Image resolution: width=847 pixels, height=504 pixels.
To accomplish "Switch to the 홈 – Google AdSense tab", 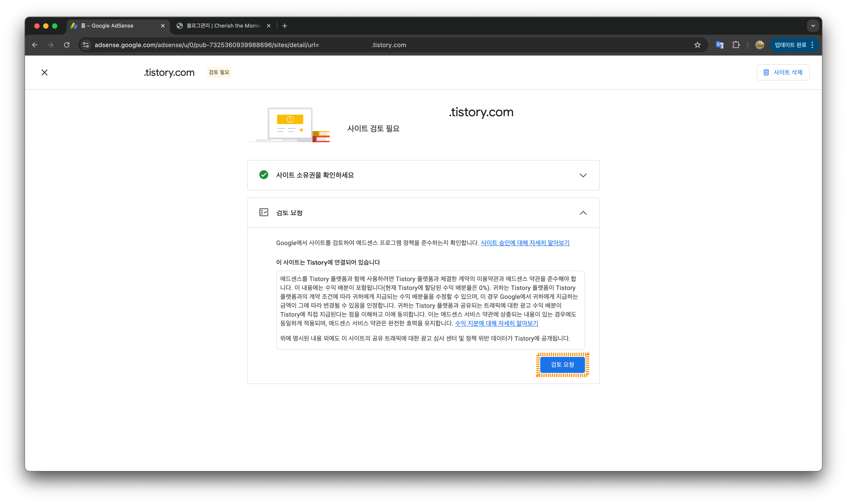I will [x=118, y=26].
